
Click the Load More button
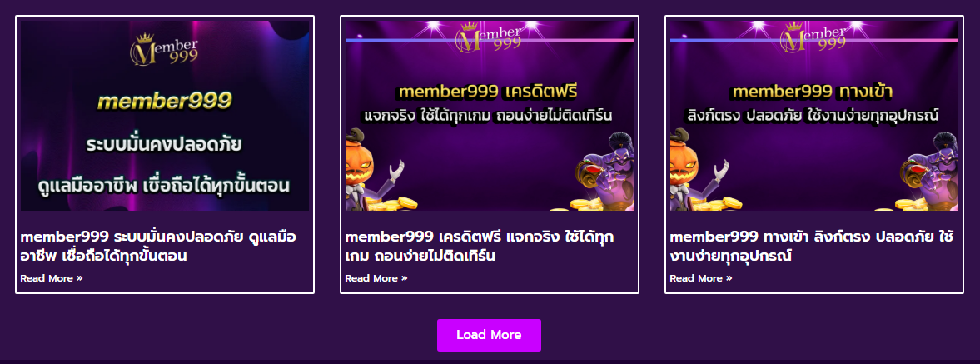click(489, 335)
